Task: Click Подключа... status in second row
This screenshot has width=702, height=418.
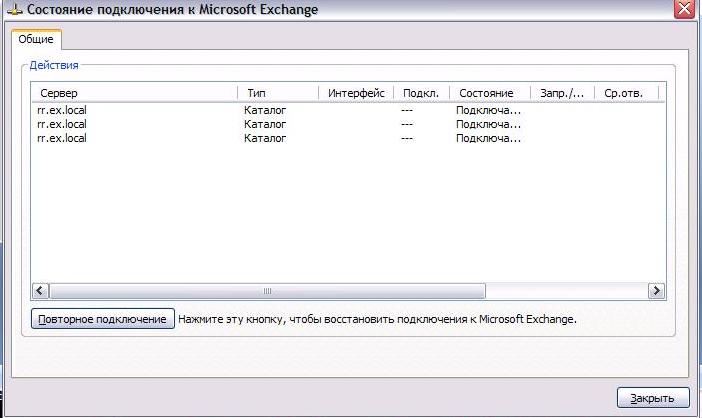Action: [x=488, y=124]
